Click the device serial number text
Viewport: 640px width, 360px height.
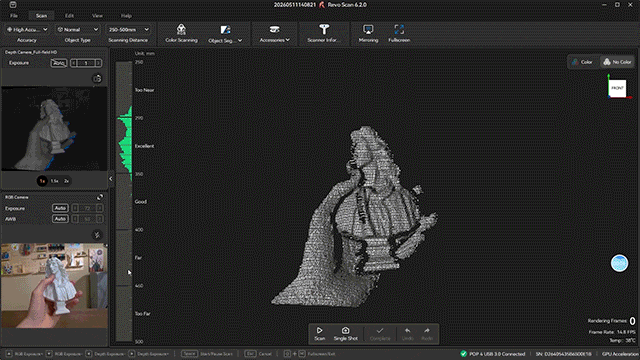pos(563,353)
